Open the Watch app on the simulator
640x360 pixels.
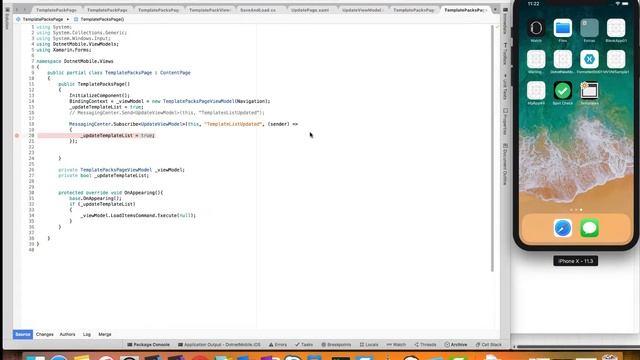point(536,29)
